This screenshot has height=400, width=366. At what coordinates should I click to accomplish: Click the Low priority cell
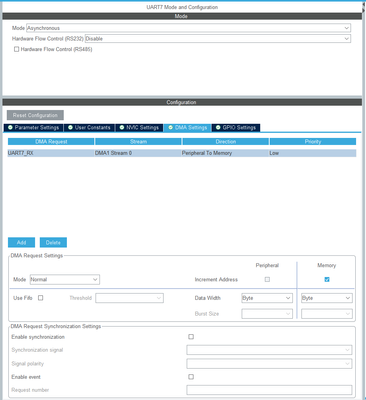pos(313,153)
